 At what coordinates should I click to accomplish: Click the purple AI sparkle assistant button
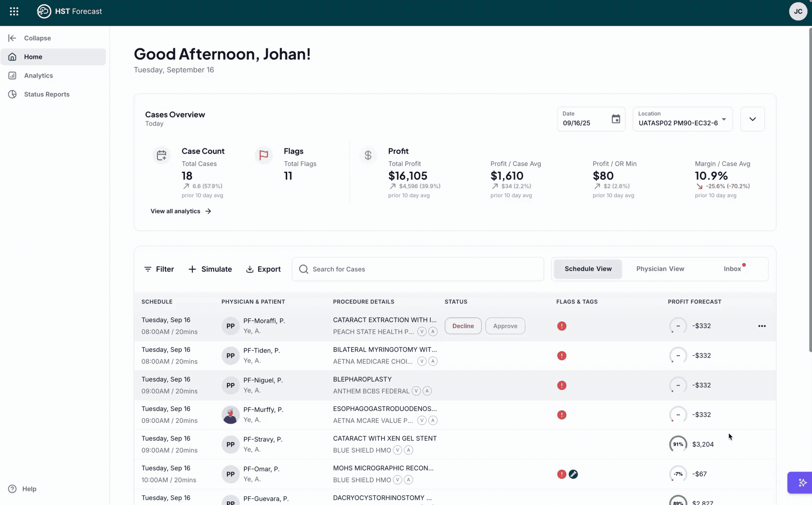802,483
